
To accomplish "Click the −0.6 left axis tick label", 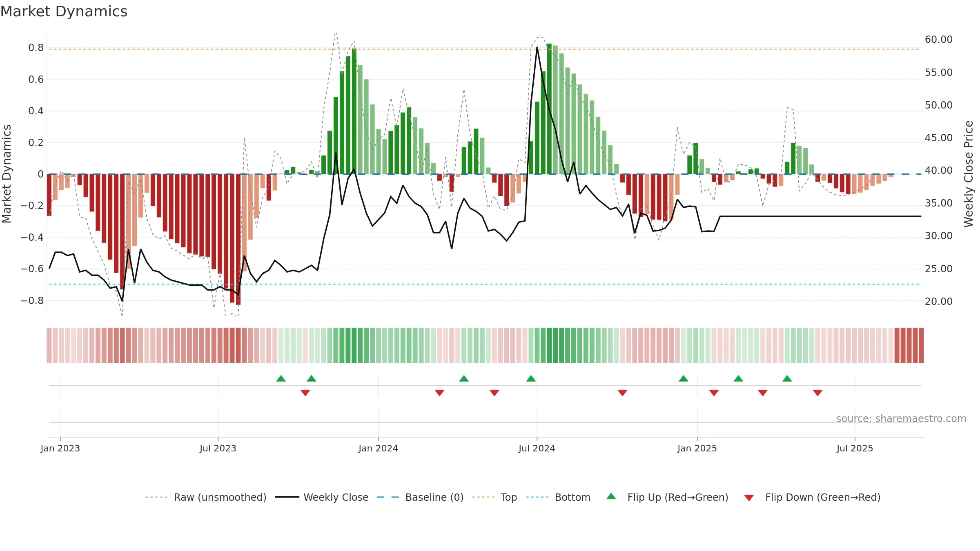I will 32,269.
